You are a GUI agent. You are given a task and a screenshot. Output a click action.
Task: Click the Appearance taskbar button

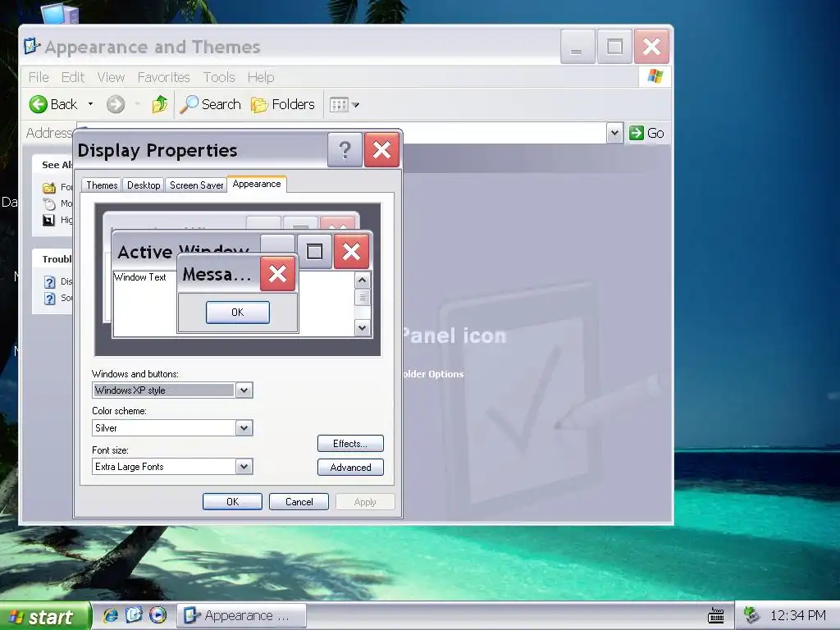(242, 615)
